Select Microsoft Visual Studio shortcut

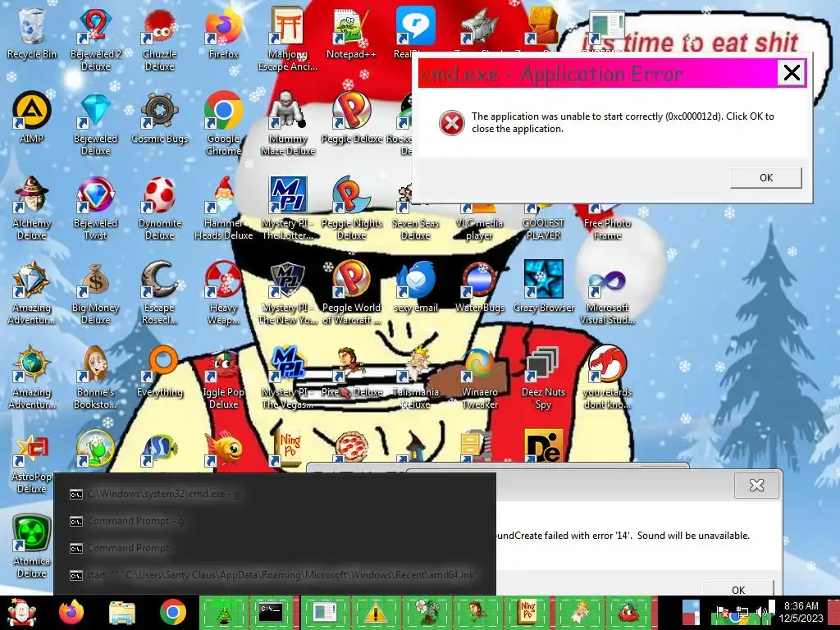[x=607, y=294]
